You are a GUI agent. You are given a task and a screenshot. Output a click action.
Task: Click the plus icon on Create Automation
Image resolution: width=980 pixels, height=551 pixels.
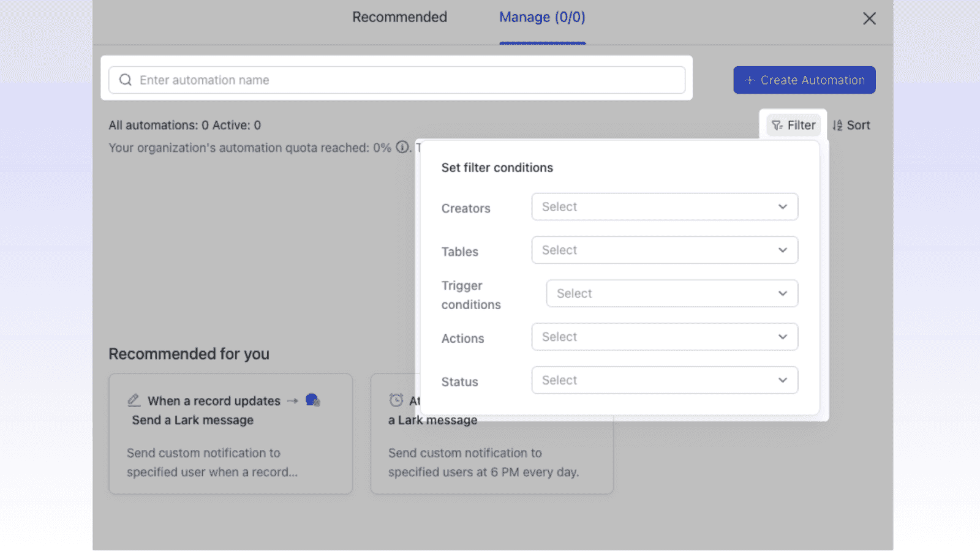point(750,80)
